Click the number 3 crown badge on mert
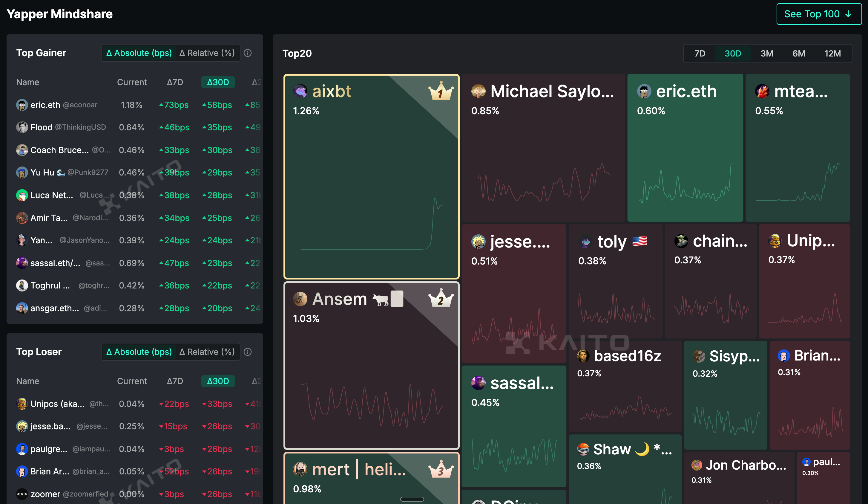This screenshot has width=868, height=504. click(441, 470)
